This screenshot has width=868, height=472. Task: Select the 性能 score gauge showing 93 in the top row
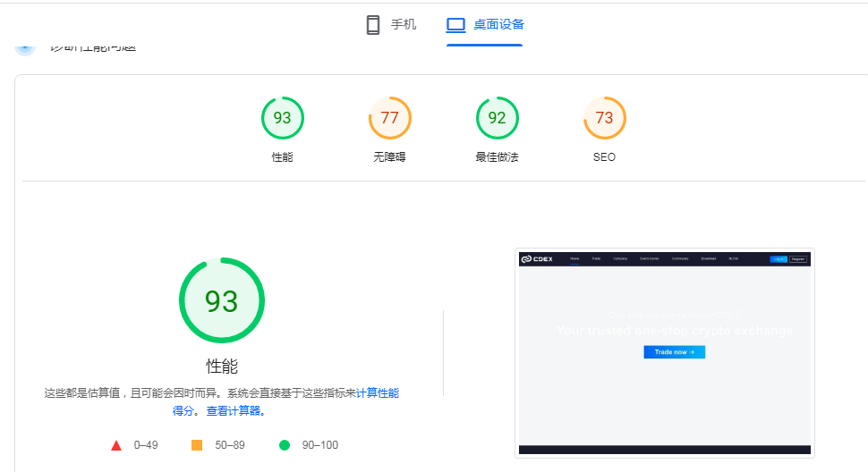tap(282, 118)
